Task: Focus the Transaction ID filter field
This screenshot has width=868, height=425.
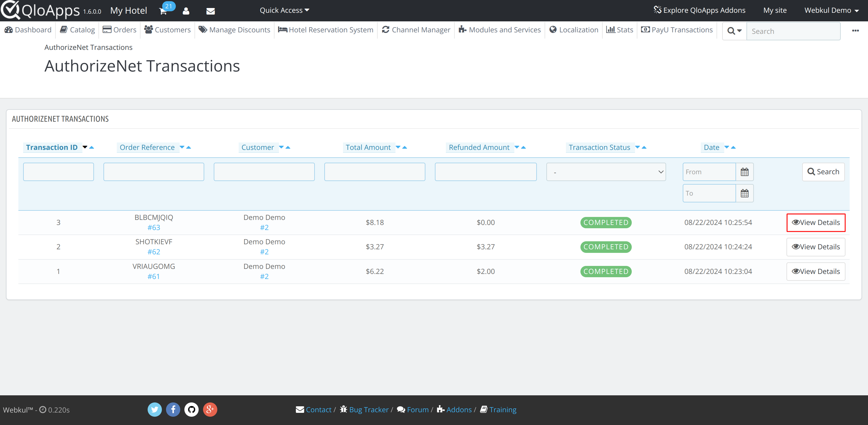Action: [59, 172]
